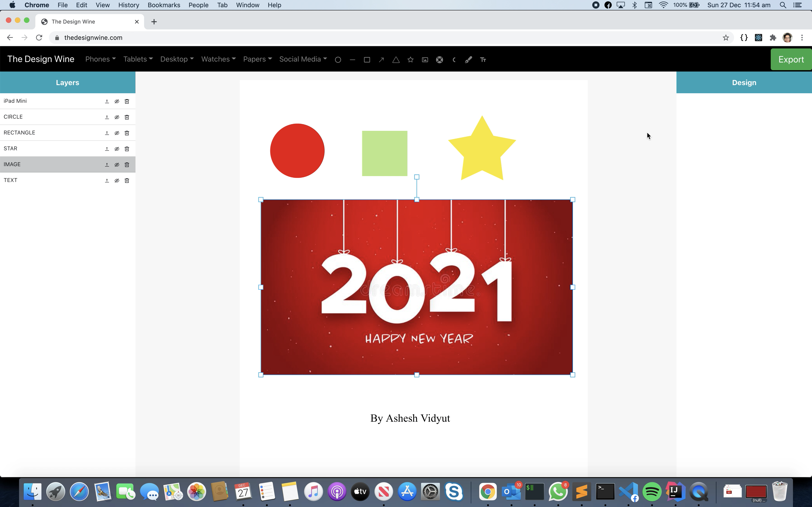Open the Phones dropdown
Viewport: 812px width, 507px height.
pyautogui.click(x=100, y=59)
